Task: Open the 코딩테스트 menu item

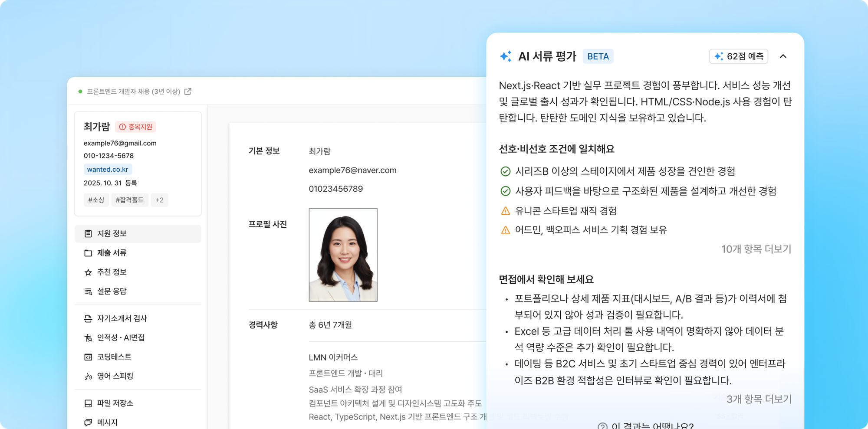Action: pyautogui.click(x=138, y=357)
